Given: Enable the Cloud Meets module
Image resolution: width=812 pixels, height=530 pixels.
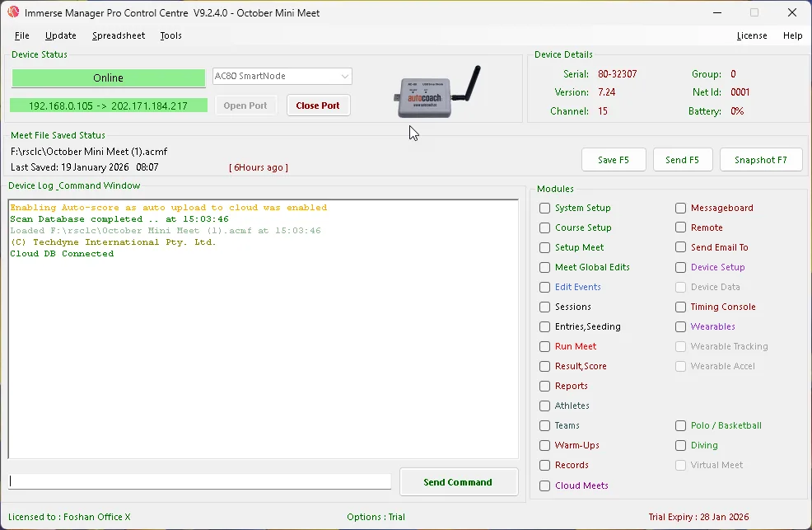Looking at the screenshot, I should click(x=545, y=485).
